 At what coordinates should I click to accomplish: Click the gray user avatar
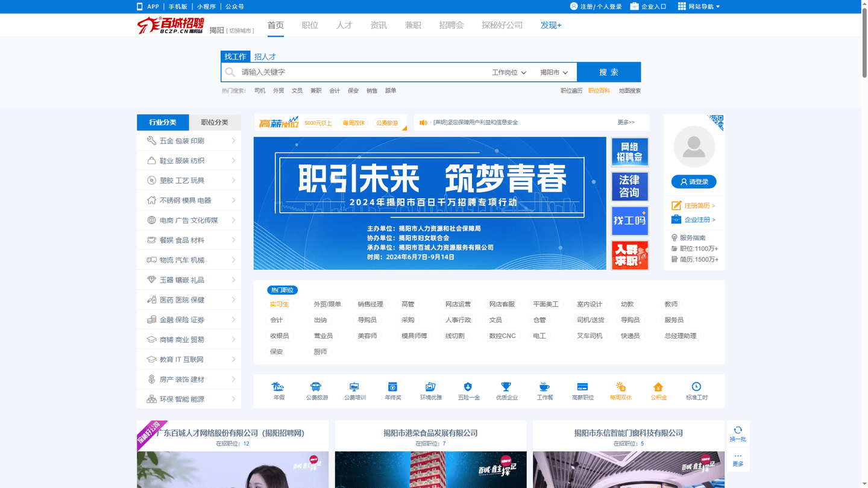(694, 146)
